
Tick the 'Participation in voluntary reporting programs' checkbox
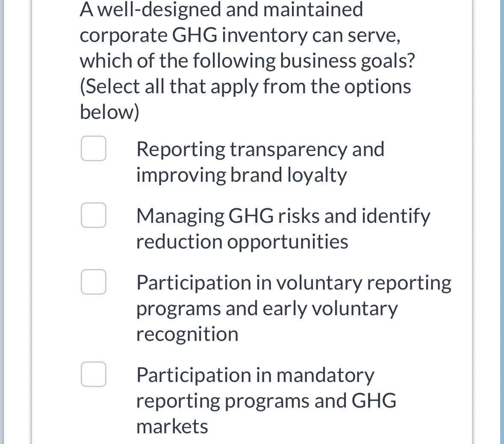coord(94,282)
